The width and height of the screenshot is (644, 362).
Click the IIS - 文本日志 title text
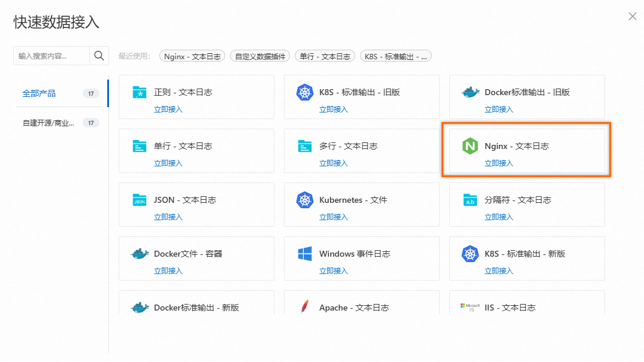[510, 308]
